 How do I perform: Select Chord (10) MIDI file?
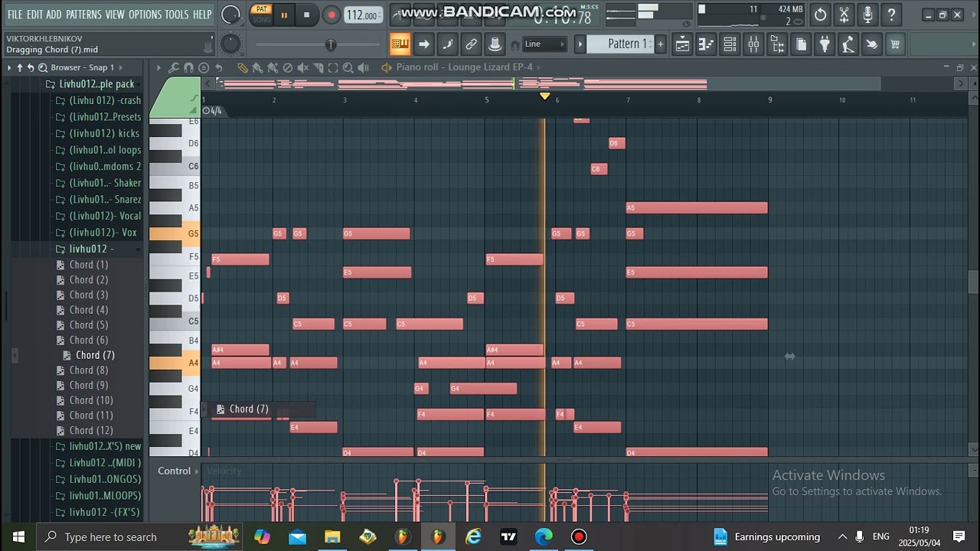(x=91, y=400)
